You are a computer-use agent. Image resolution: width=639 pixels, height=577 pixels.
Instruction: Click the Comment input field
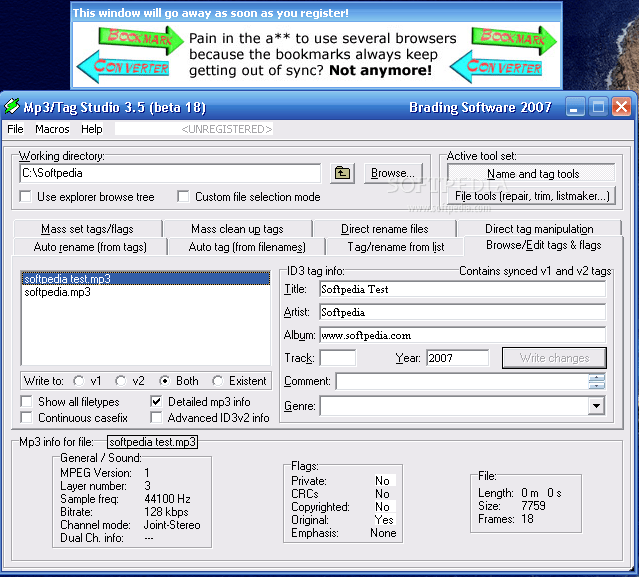(463, 381)
